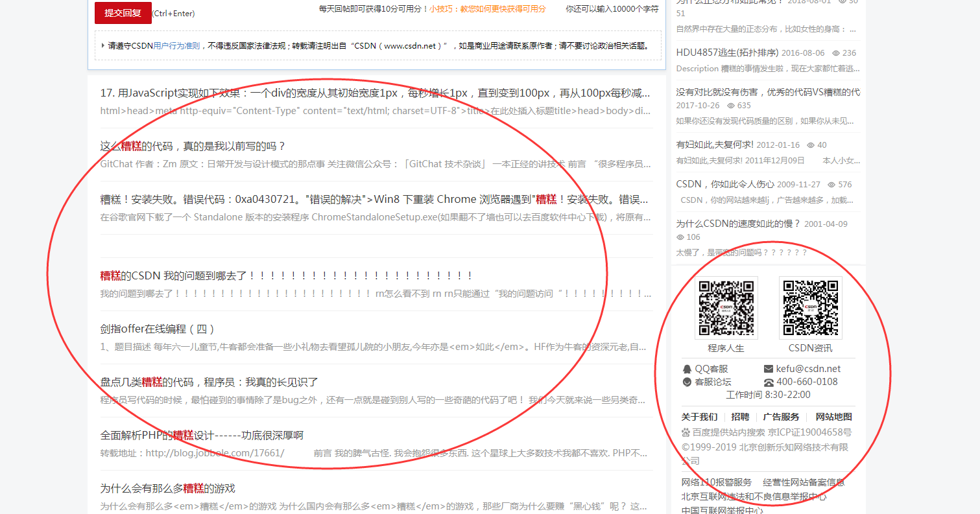Click the eye views icon beside 635
Viewport: 980px width, 514px height.
[731, 106]
